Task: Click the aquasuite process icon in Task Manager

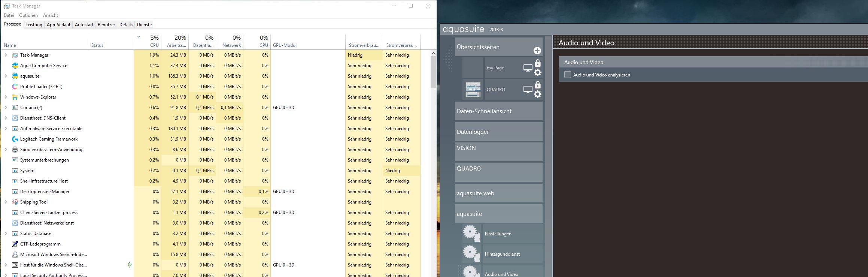Action: point(15,76)
